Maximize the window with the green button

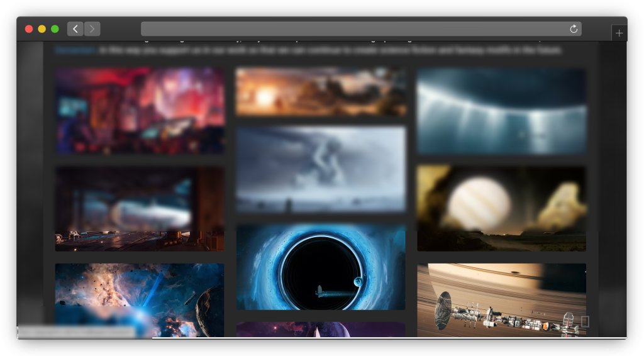(x=55, y=29)
